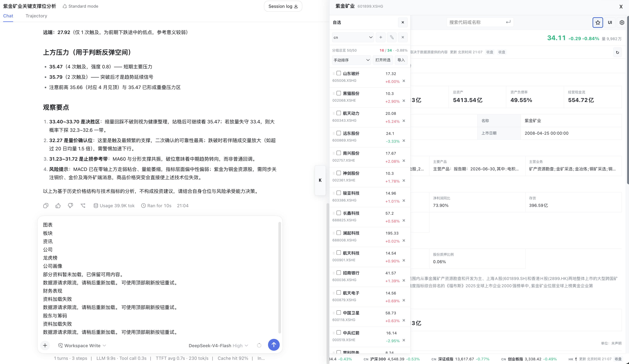Viewport: 629px width, 364px height.
Task: Remove 中国卫星 from the watchlist
Action: coord(404,320)
